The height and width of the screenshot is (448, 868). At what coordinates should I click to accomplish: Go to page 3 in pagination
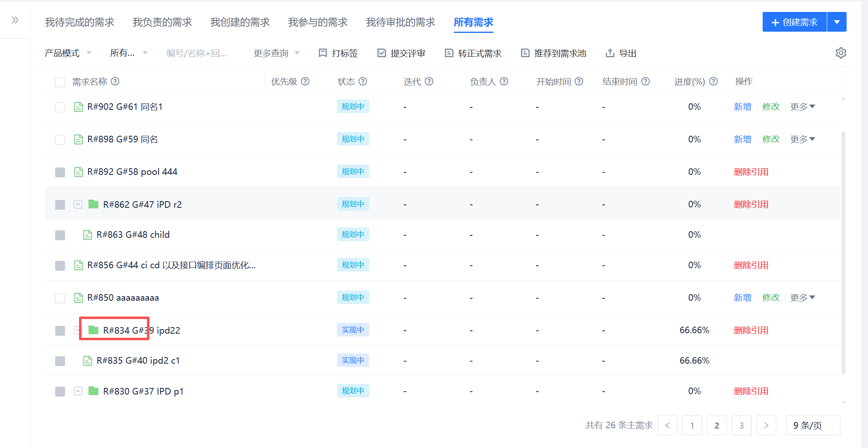(x=741, y=425)
